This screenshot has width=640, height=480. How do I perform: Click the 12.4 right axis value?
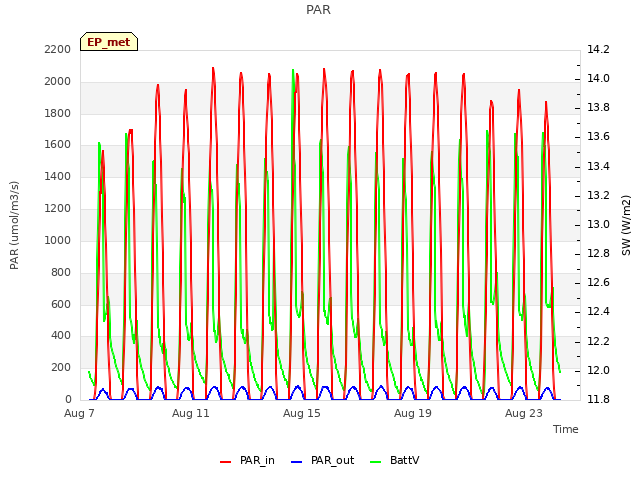[598, 311]
